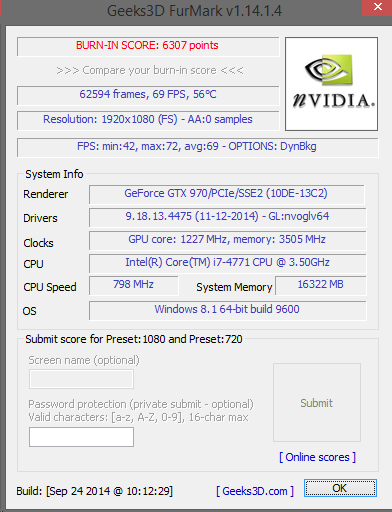Click the OK button
Viewport: 392px width, 512px height.
tap(340, 488)
